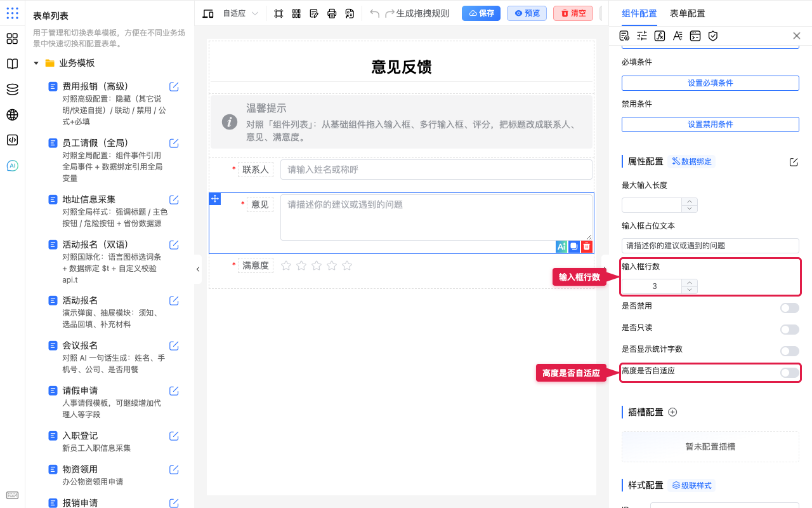The width and height of the screenshot is (812, 508).
Task: Click add slot plus icon beside 插槽配置
Action: pos(673,412)
